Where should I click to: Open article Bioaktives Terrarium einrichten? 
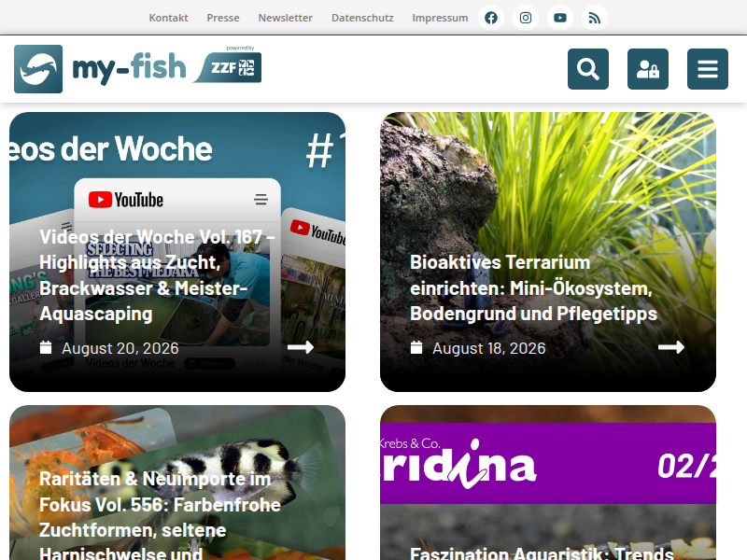[x=533, y=288]
